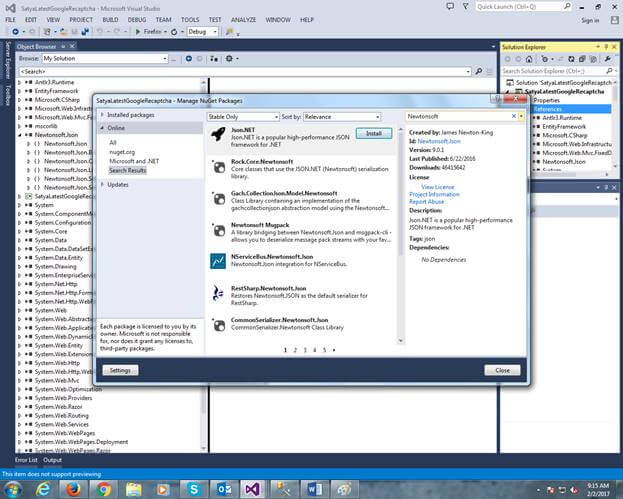Select Search Results in NuGet dialog
This screenshot has height=499, width=623.
tap(128, 170)
